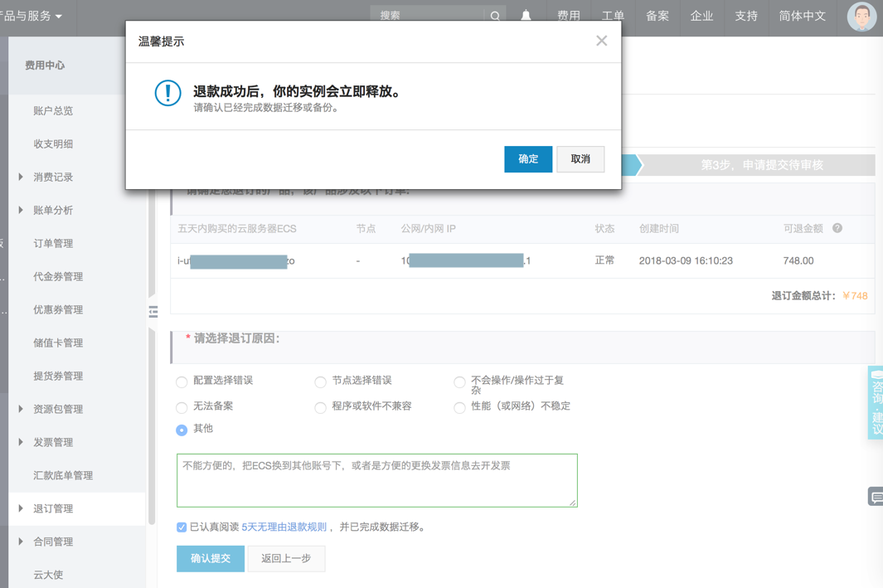883x588 pixels.
Task: Click total refund ¥748 value
Action: (855, 296)
